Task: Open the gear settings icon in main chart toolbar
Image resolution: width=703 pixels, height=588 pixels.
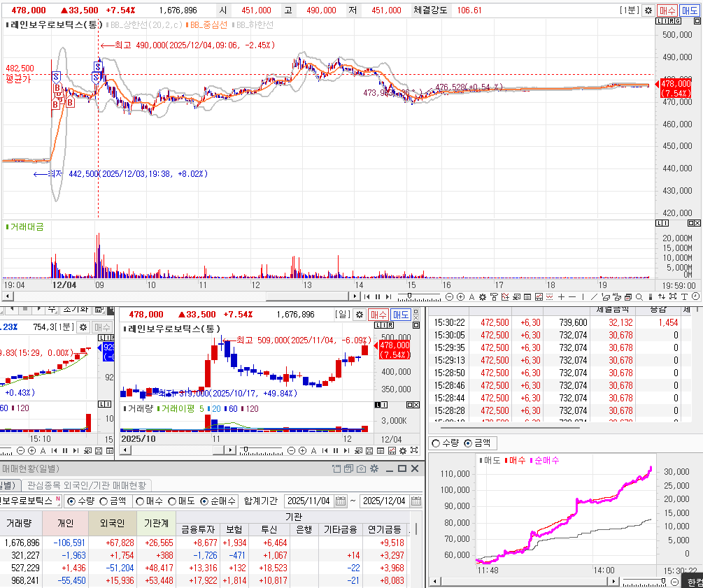Action: tap(483, 296)
